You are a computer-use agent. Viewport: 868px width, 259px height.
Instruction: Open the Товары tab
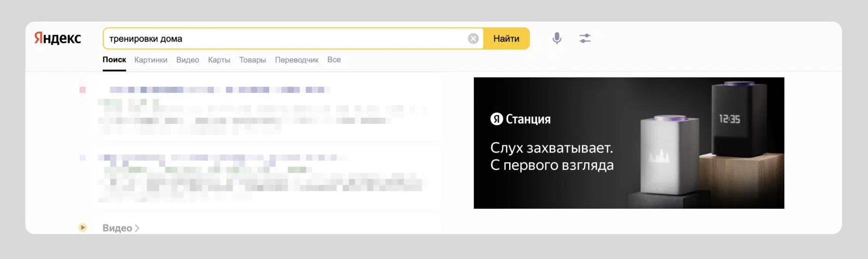(252, 60)
